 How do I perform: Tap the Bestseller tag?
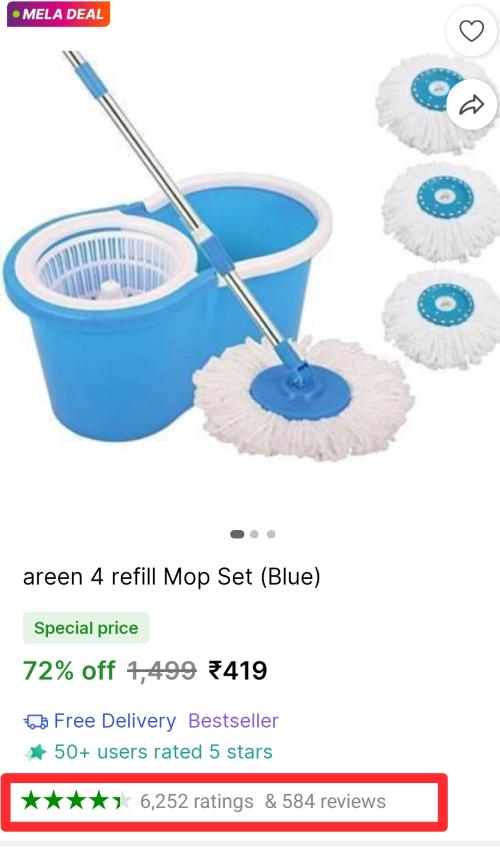[233, 721]
